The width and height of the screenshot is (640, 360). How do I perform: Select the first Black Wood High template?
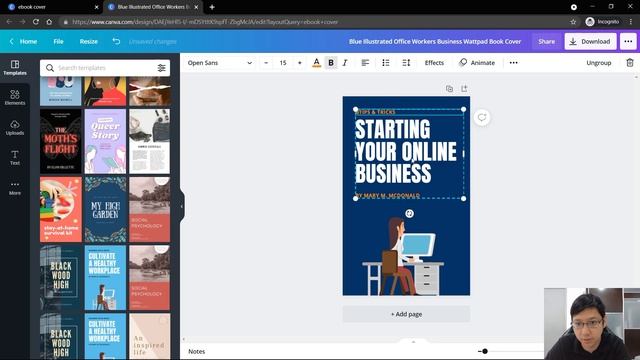pos(61,278)
